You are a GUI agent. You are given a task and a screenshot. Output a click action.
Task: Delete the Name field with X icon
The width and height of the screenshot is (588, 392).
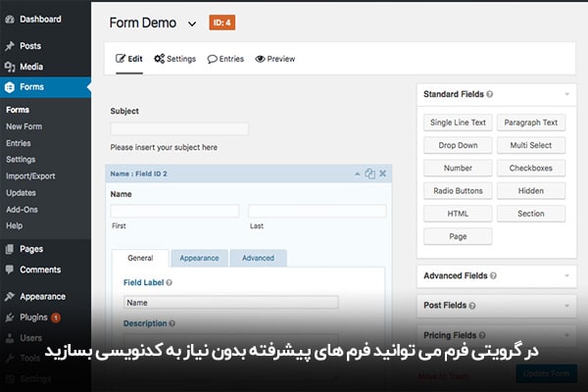(382, 173)
